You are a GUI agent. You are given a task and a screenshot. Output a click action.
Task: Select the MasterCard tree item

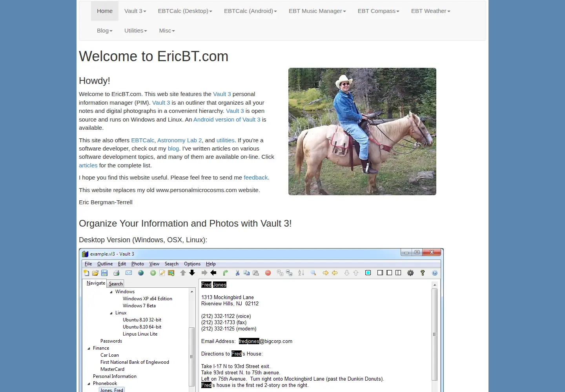click(x=112, y=369)
